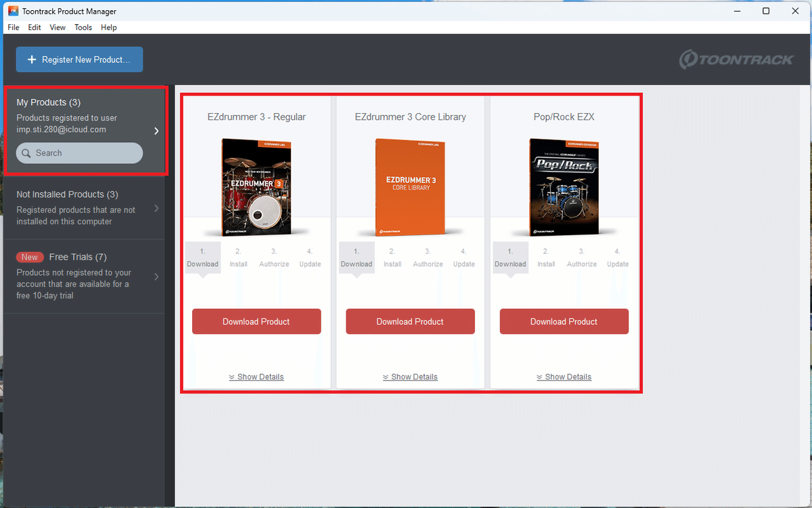812x508 pixels.
Task: Click the Search field in My Products
Action: [x=79, y=153]
